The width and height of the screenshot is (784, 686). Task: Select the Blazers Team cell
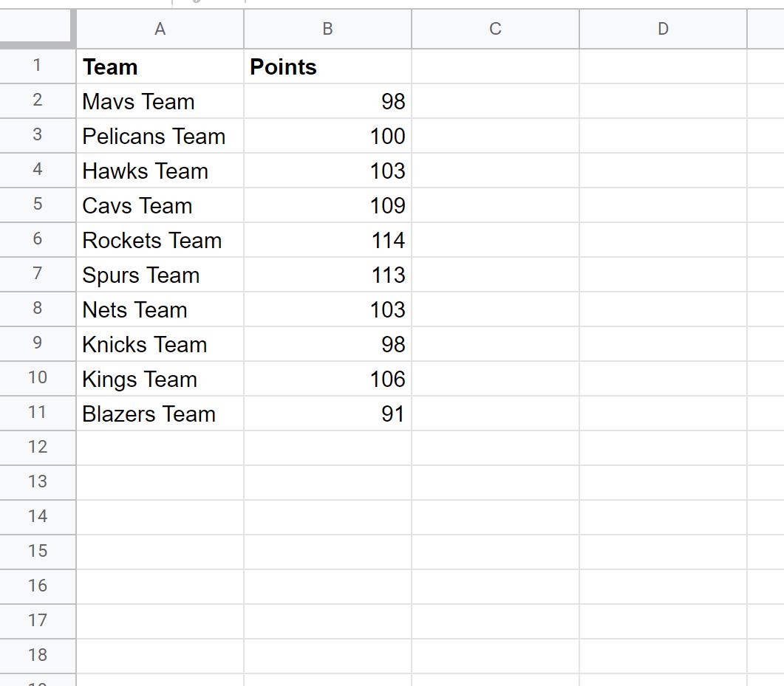pos(160,414)
